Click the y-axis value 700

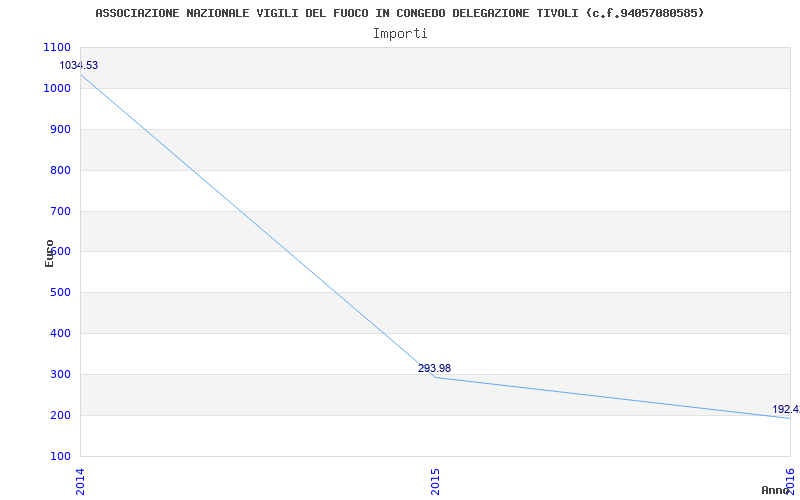60,211
